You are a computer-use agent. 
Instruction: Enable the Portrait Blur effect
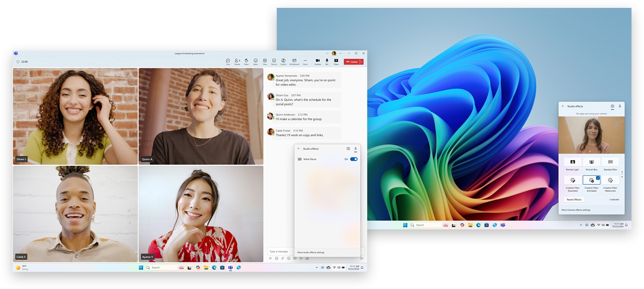click(591, 162)
